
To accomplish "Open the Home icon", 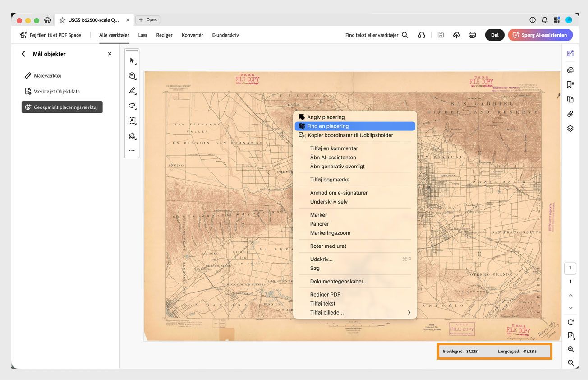I will 47,20.
